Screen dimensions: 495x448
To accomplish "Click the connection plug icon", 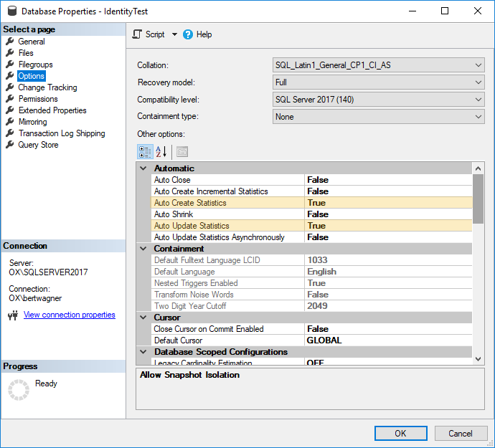I will [x=13, y=315].
